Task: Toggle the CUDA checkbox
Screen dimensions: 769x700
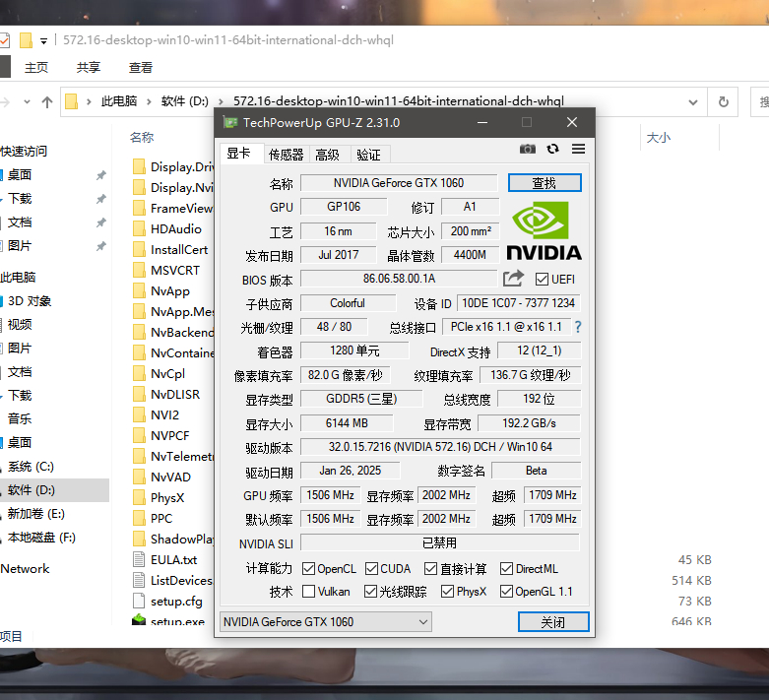Action: tap(372, 568)
